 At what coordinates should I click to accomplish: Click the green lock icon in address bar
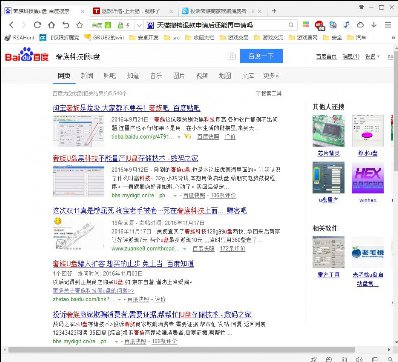[x=121, y=25]
